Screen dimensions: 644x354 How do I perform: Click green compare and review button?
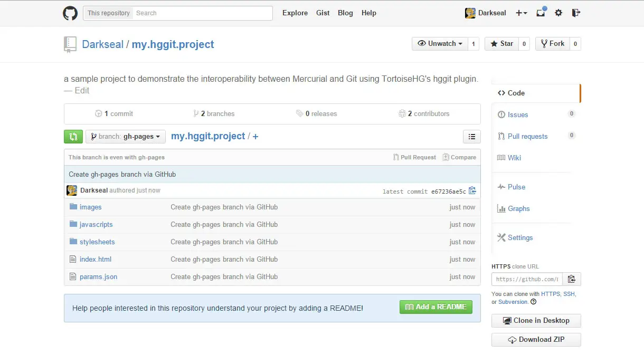pyautogui.click(x=73, y=137)
